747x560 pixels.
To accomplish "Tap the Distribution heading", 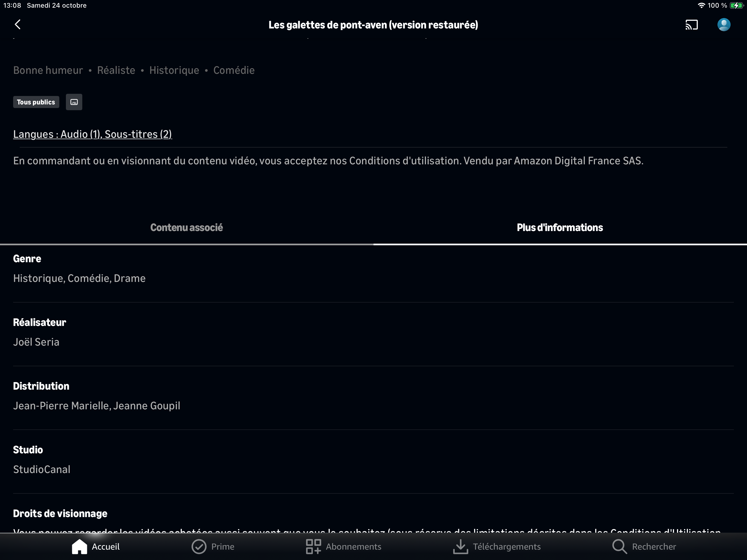I will click(41, 386).
